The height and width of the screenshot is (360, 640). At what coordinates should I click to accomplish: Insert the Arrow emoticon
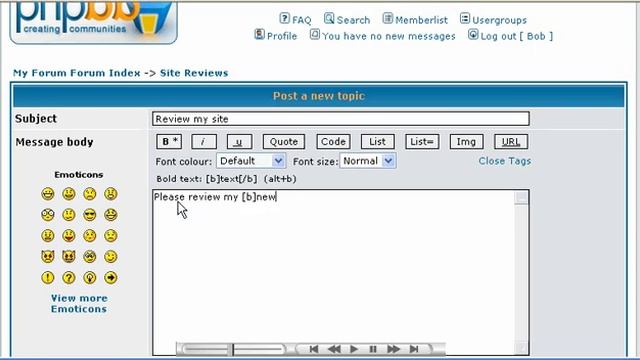coord(111,278)
